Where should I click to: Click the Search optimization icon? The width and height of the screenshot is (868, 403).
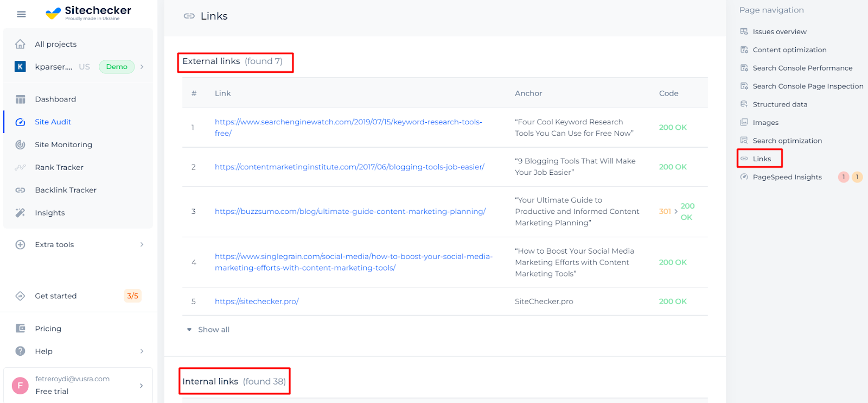[744, 140]
